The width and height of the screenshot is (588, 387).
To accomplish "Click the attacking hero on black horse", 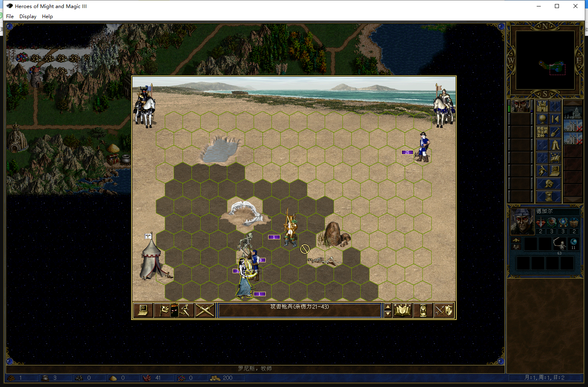I will (x=145, y=106).
